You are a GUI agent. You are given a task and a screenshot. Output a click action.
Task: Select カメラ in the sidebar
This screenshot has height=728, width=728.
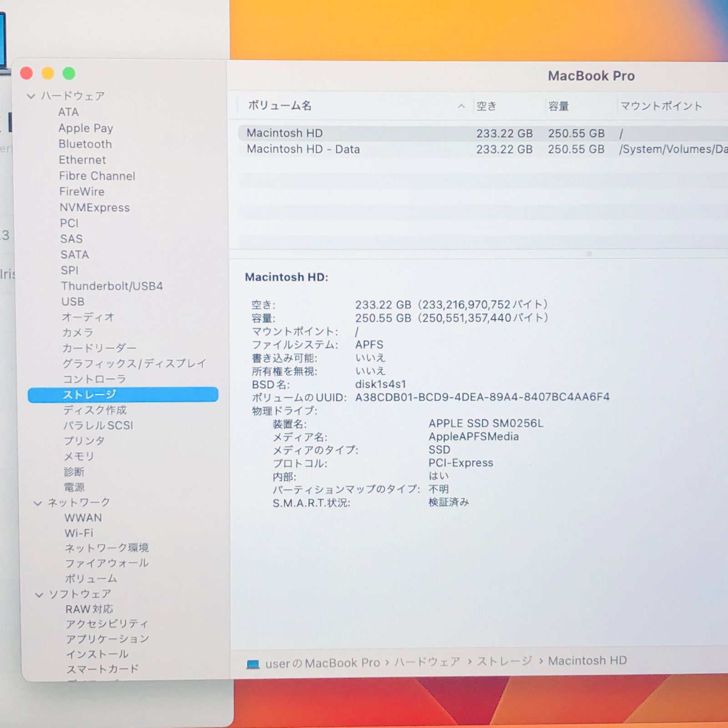pyautogui.click(x=77, y=333)
